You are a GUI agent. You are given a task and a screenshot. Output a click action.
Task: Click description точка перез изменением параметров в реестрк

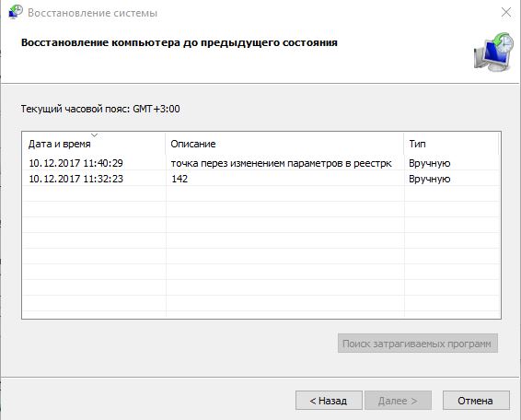(281, 163)
